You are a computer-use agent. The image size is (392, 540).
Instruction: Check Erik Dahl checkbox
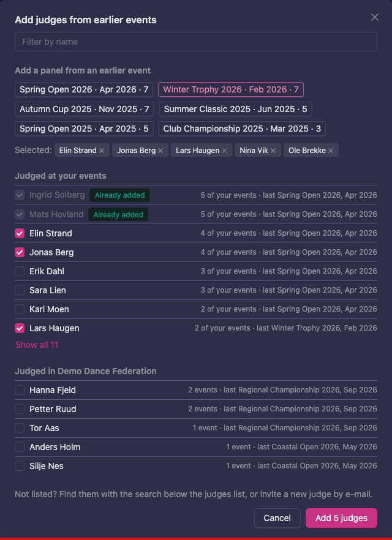click(x=20, y=271)
